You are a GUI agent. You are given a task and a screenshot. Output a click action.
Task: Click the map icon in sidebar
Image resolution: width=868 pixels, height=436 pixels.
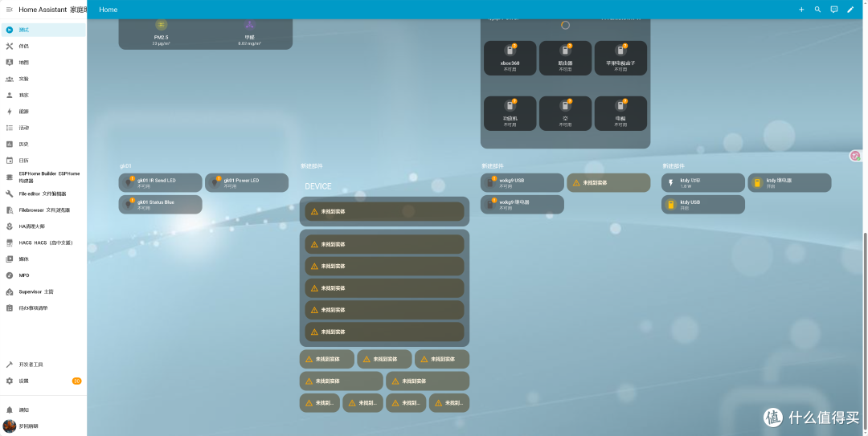click(10, 63)
